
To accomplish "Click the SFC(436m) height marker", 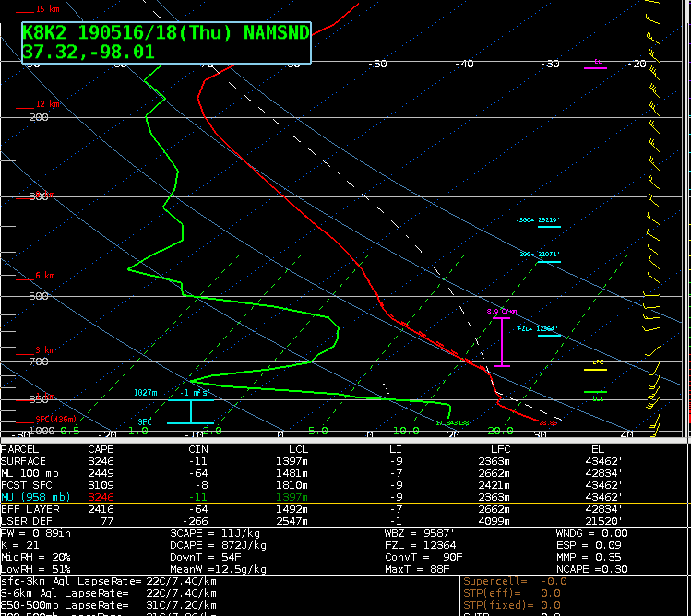I will click(54, 421).
